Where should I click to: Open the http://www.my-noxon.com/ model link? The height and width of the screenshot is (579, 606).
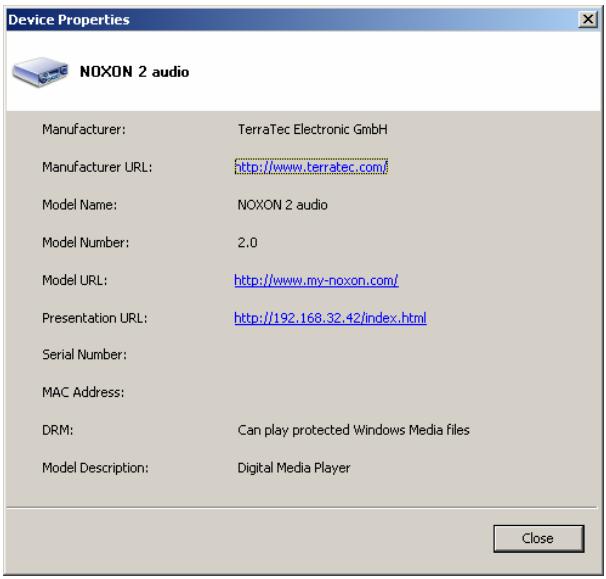tap(316, 280)
